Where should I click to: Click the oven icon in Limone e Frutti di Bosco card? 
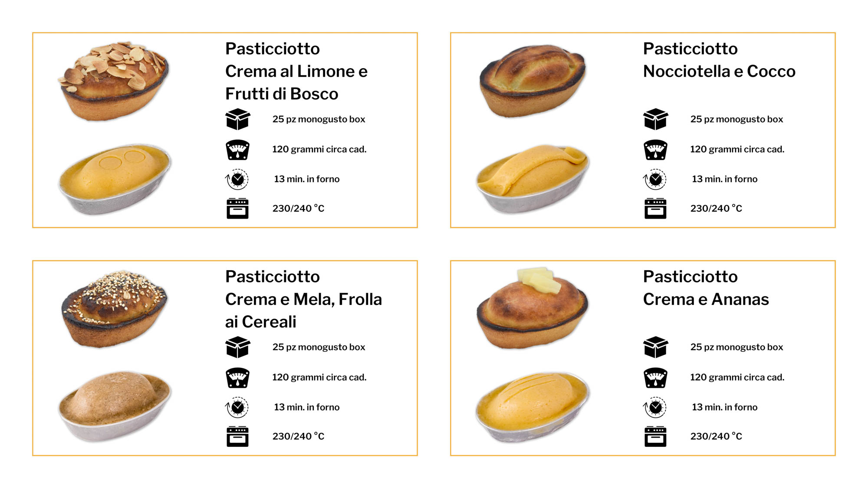(x=237, y=209)
